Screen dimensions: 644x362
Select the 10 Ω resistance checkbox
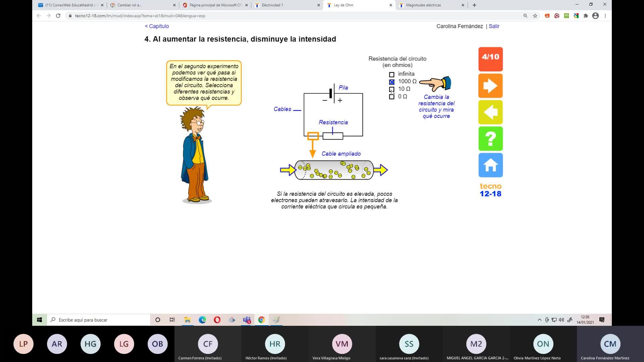pos(391,89)
